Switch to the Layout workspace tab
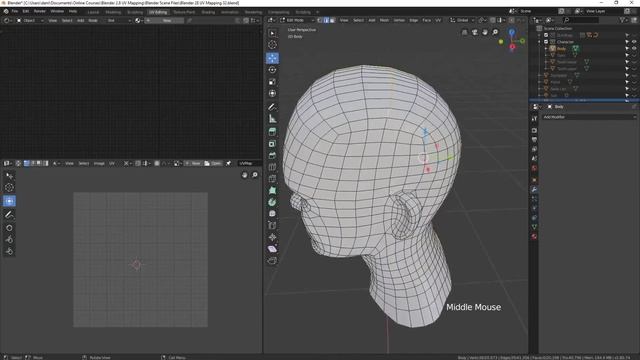The width and height of the screenshot is (640, 360). tap(93, 12)
